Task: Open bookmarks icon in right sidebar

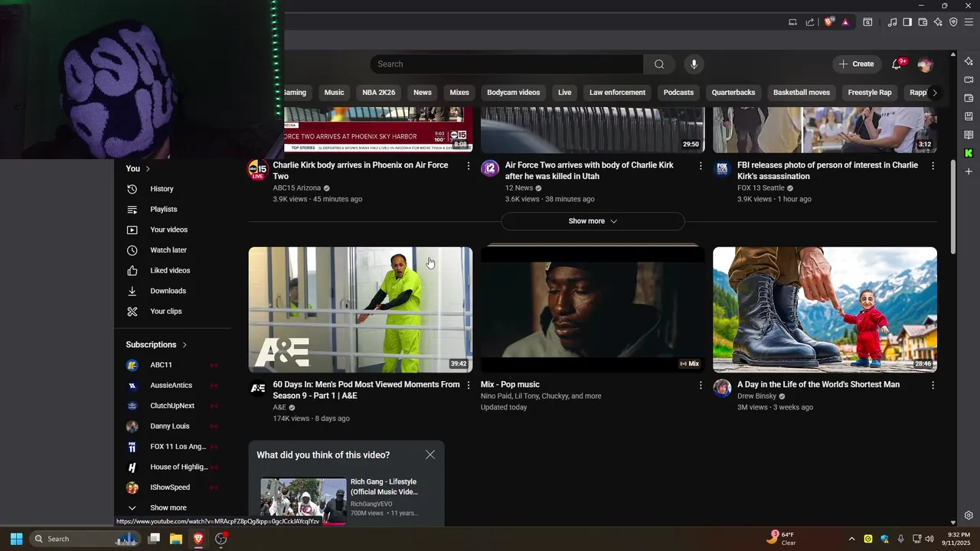Action: coord(969,116)
